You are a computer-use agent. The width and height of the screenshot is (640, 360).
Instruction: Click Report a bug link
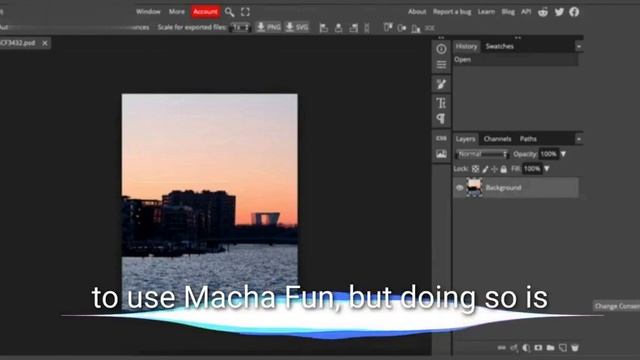pyautogui.click(x=452, y=12)
